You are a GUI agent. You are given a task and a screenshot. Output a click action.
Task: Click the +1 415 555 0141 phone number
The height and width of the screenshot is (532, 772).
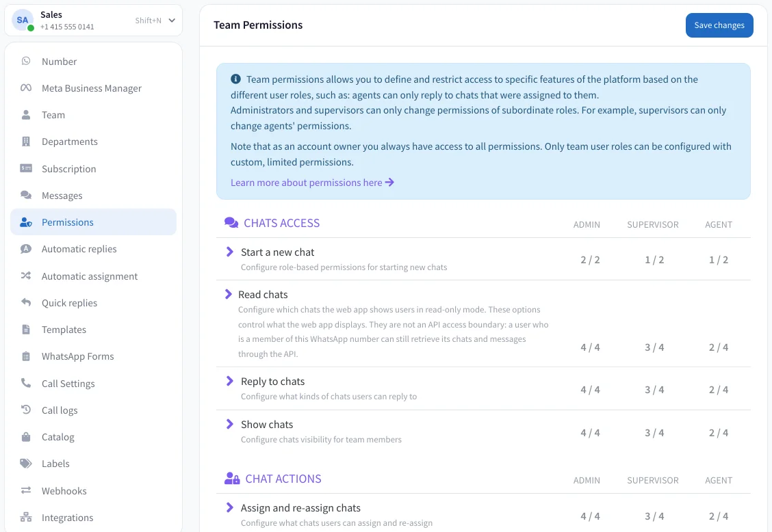pyautogui.click(x=67, y=27)
